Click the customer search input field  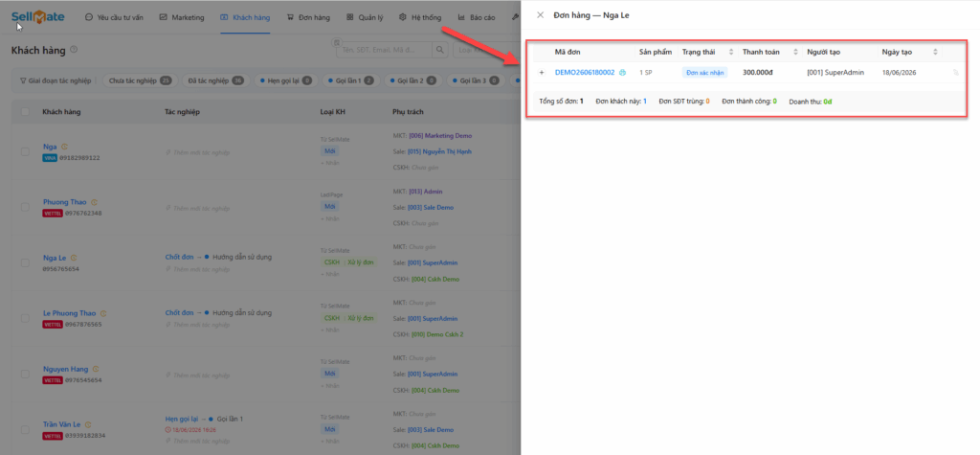(x=384, y=50)
